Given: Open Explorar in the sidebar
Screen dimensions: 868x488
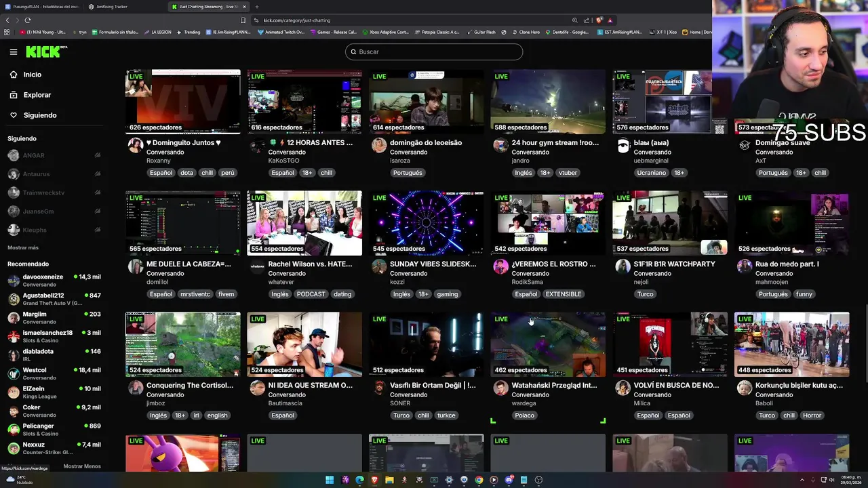Looking at the screenshot, I should [x=37, y=95].
